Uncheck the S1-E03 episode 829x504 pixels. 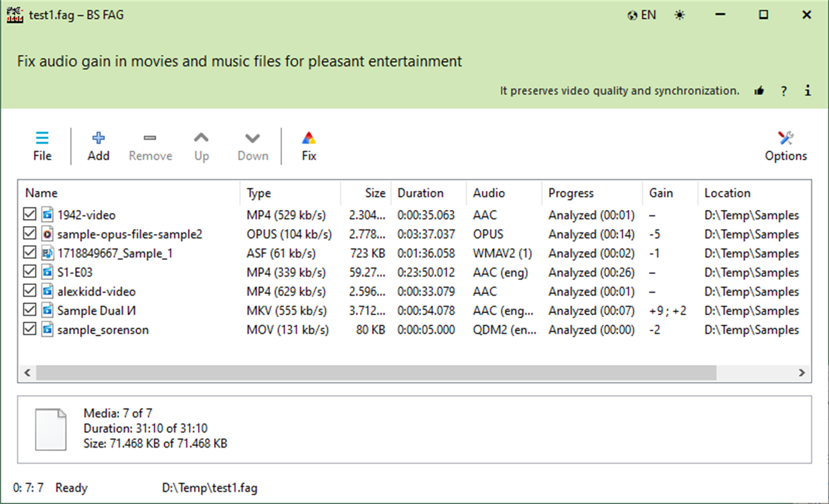(29, 272)
